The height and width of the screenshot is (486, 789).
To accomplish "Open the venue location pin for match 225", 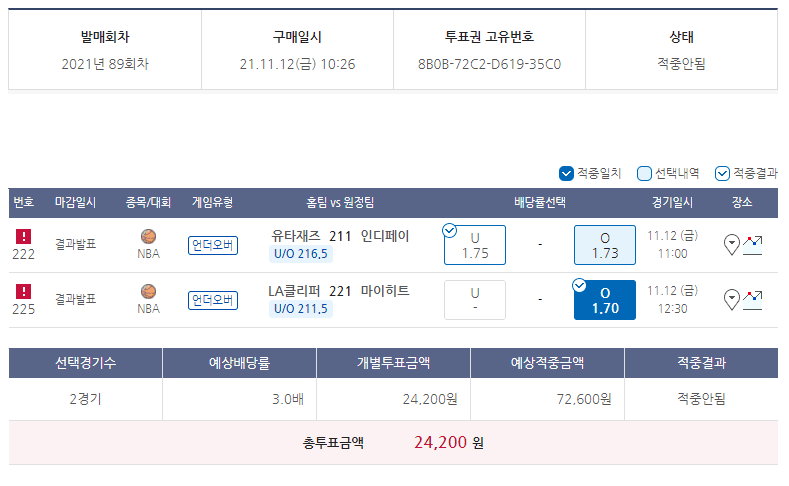I will [732, 298].
